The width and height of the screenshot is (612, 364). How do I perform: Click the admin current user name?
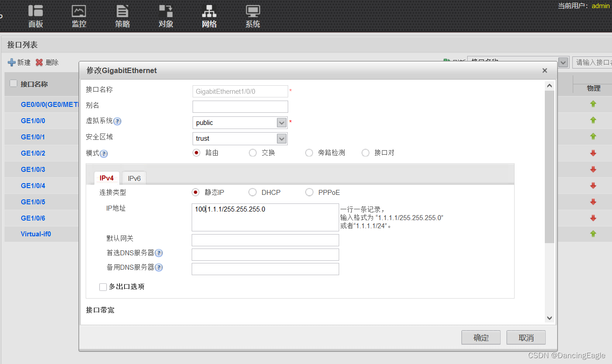600,6
